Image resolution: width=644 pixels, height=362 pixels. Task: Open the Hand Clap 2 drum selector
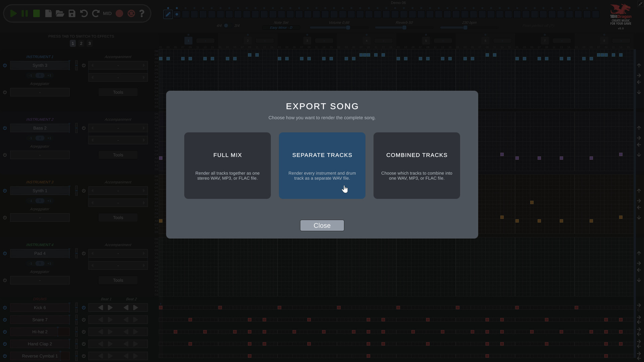click(40, 344)
